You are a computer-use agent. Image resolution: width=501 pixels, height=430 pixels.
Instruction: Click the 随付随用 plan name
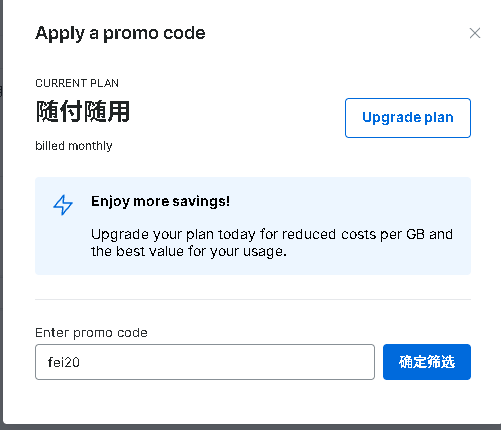coord(83,111)
